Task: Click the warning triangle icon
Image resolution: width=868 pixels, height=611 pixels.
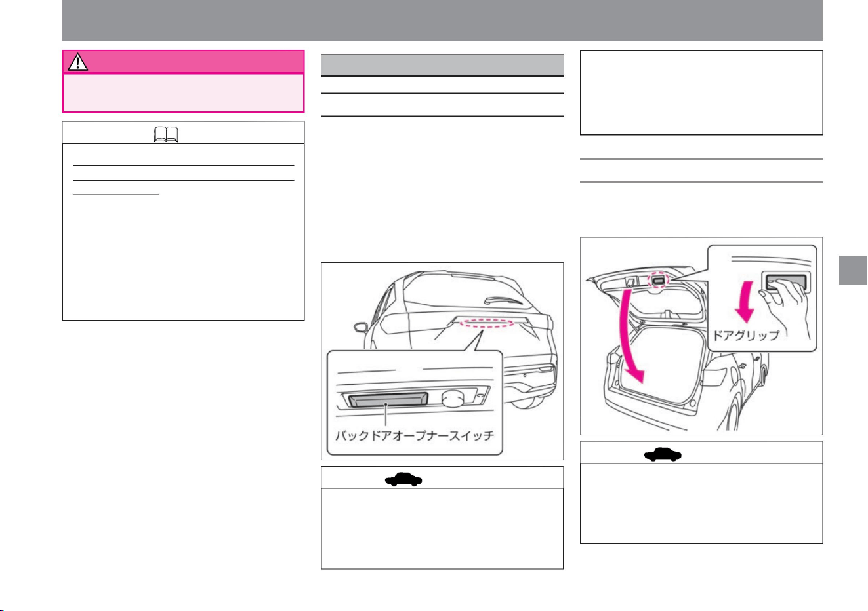Action: (78, 62)
